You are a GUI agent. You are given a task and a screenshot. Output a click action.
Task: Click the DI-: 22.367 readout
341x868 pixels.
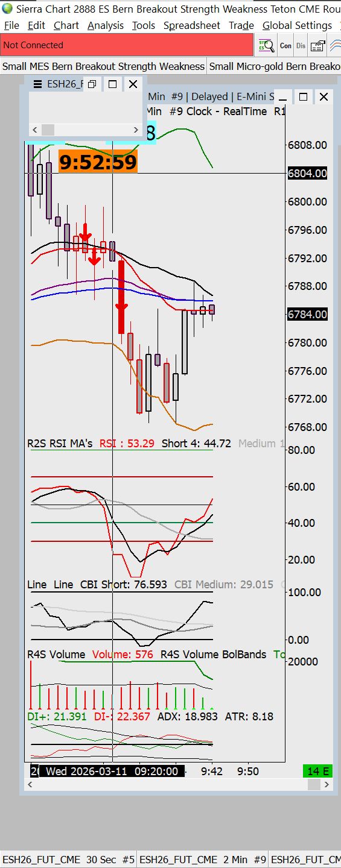[x=122, y=717]
